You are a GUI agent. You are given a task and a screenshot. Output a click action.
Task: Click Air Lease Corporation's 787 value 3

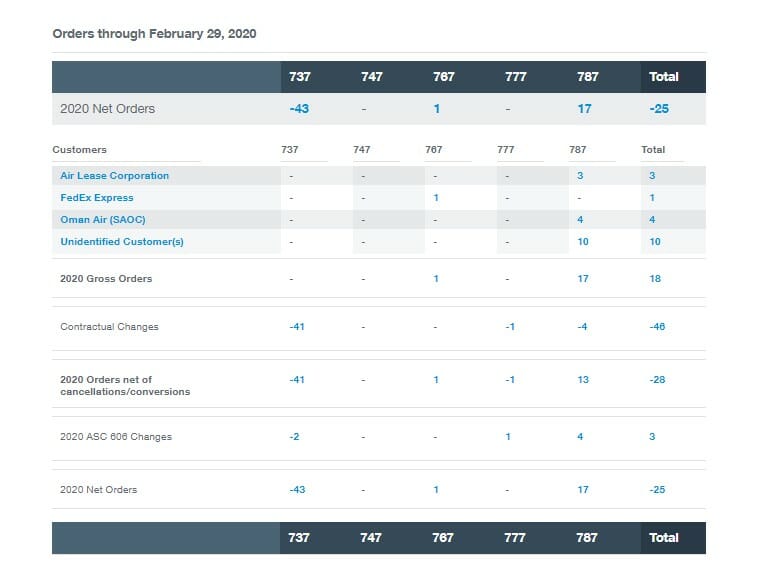(580, 175)
